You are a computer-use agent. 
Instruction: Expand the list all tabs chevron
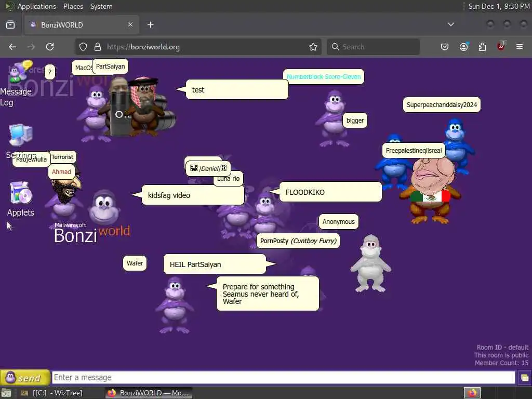[450, 24]
